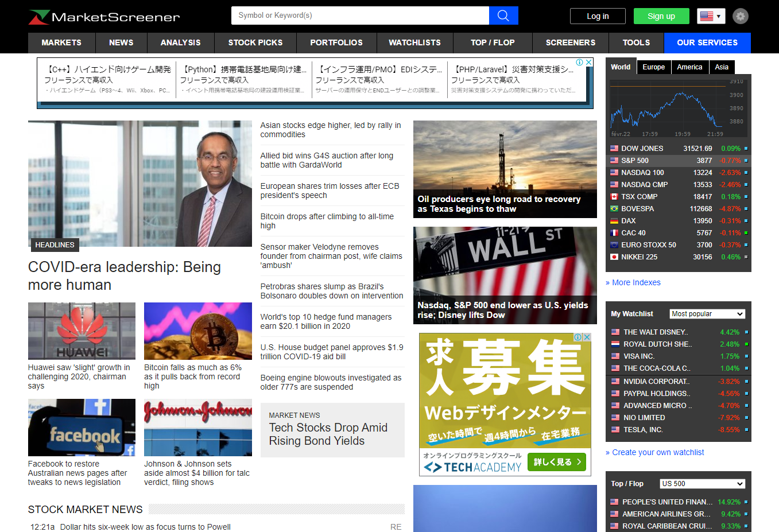This screenshot has width=779, height=532.
Task: Open the US 500 Top/Flop dropdown
Action: point(702,484)
